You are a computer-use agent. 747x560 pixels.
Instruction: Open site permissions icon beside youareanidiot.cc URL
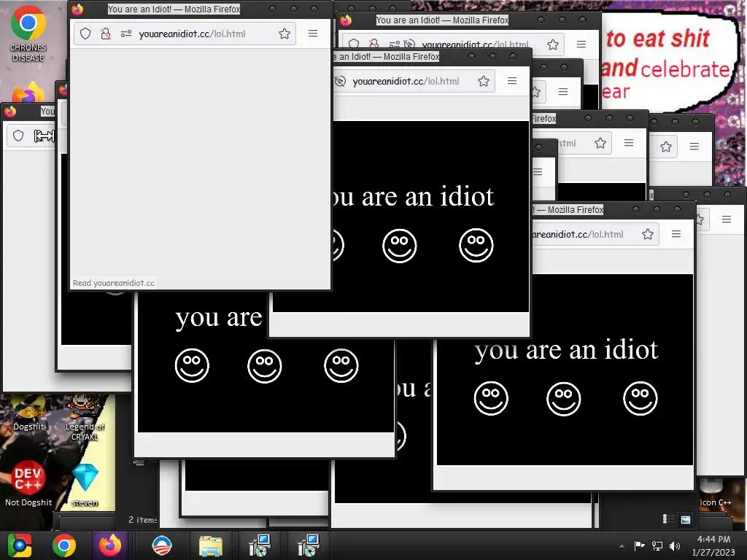click(x=125, y=34)
